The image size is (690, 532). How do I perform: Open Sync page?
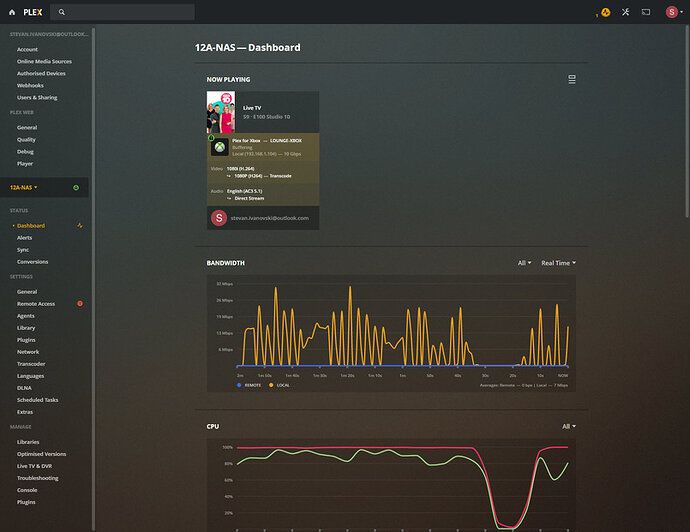(x=23, y=250)
